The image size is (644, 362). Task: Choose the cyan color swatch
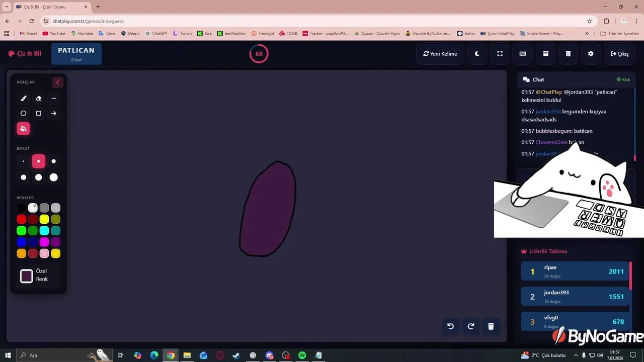(44, 231)
